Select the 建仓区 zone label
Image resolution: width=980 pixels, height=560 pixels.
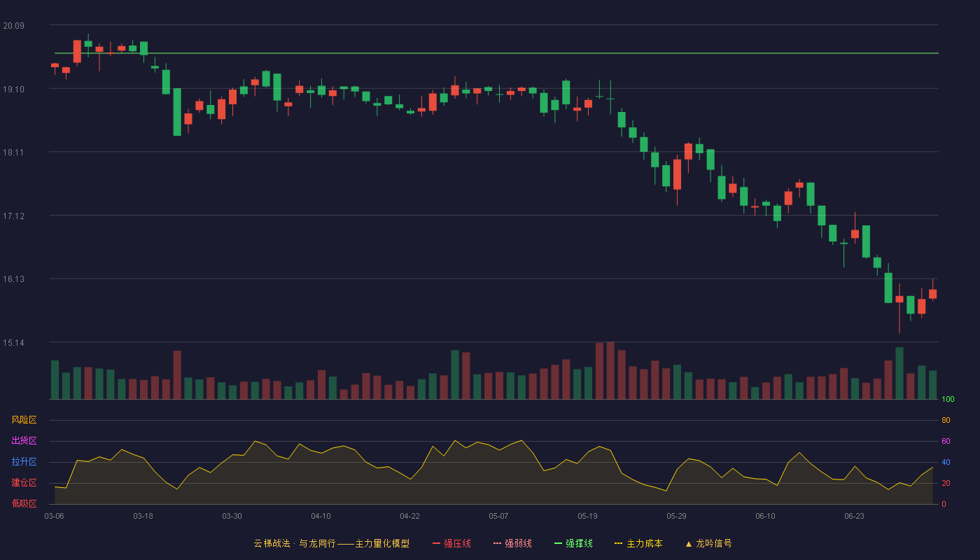coord(24,483)
